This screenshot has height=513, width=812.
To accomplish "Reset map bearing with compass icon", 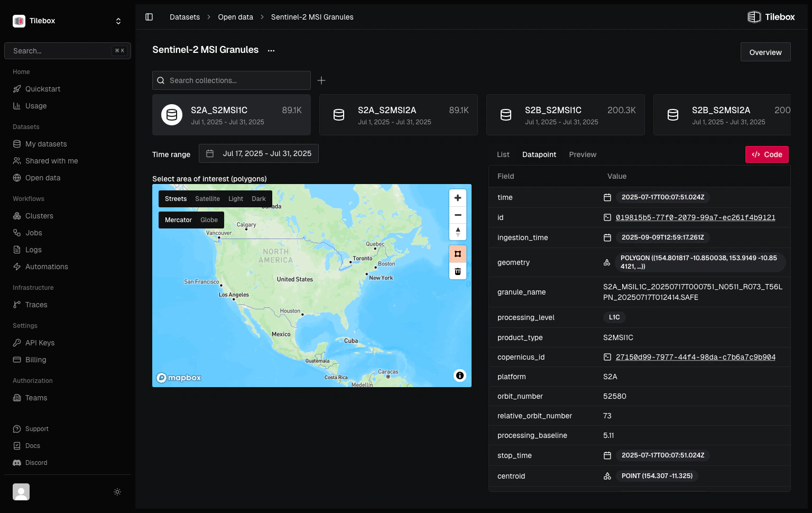I will point(458,232).
